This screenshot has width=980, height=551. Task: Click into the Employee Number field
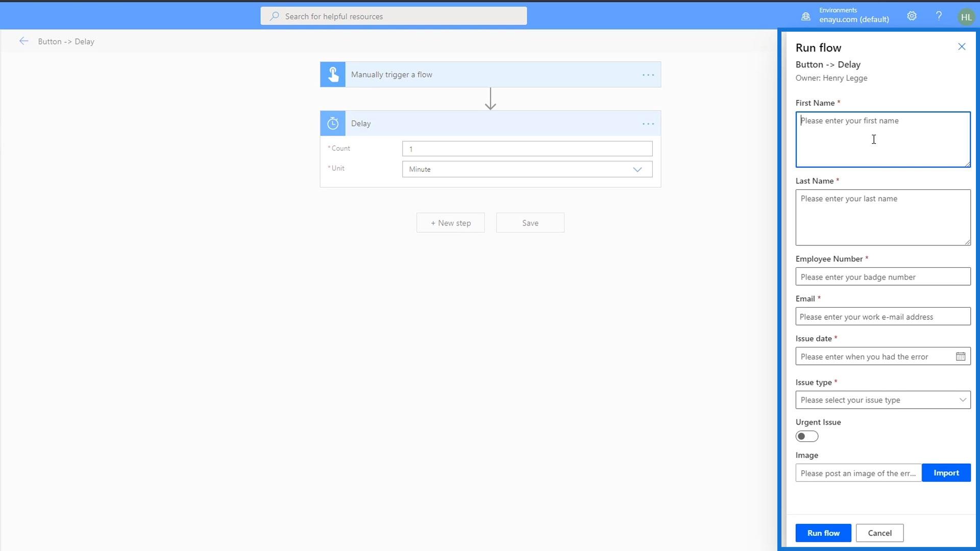coord(883,277)
